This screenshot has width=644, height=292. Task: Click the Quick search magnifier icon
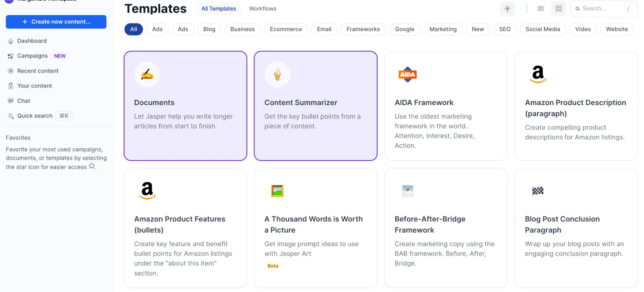click(x=11, y=116)
